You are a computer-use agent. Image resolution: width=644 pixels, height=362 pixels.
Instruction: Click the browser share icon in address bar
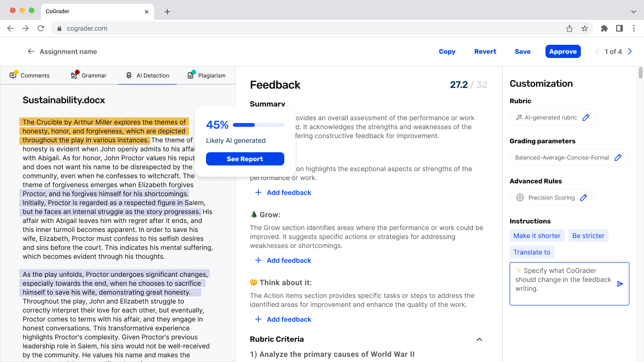click(570, 28)
